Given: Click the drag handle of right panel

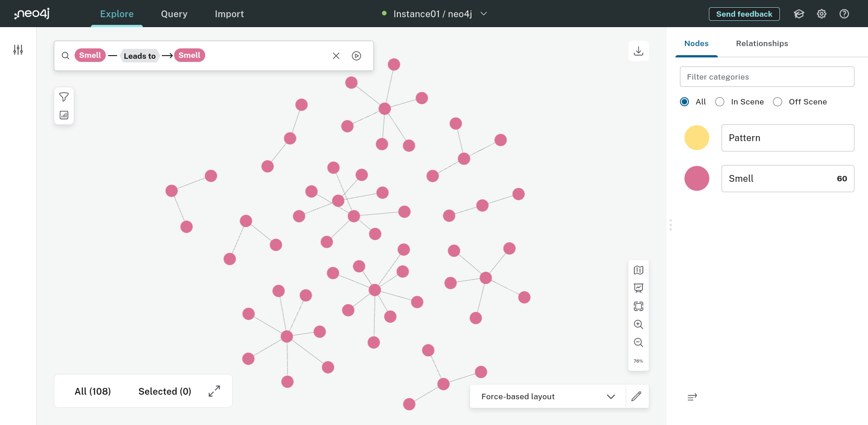Looking at the screenshot, I should 670,225.
